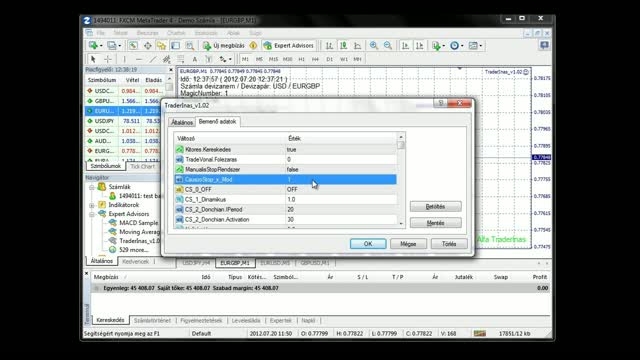Select MACD Sample in the Navigator
Screen dimensions: 640x360
[138, 223]
